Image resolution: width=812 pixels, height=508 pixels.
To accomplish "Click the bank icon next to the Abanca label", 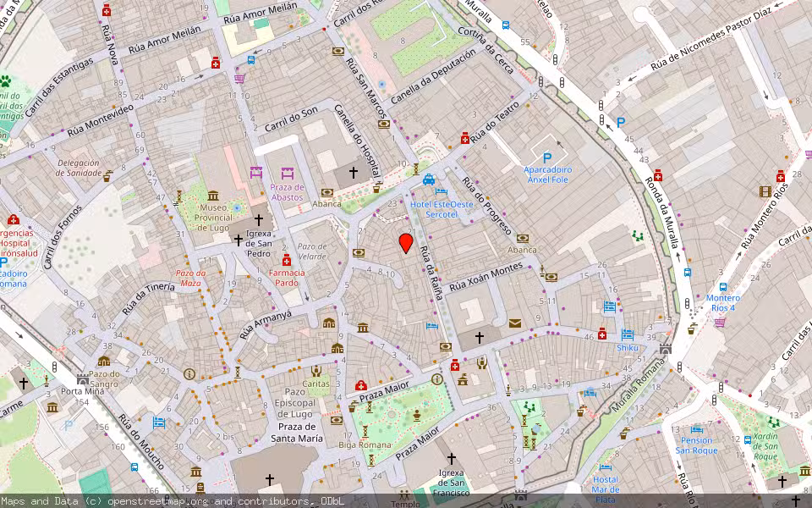I will tap(523, 240).
